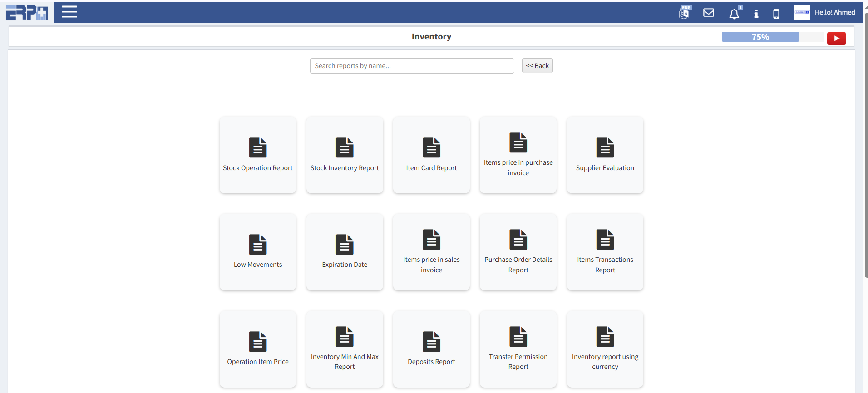868x393 pixels.
Task: Click the info icon in header
Action: coord(756,14)
